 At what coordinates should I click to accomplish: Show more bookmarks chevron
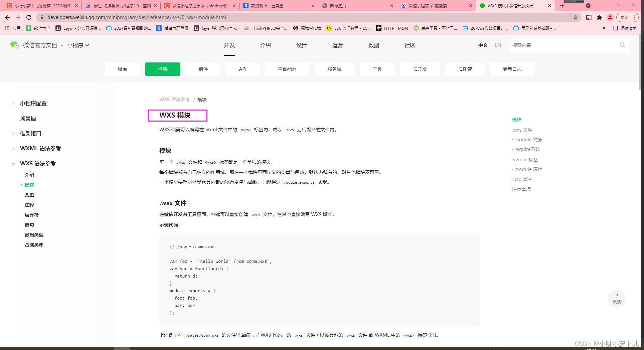pyautogui.click(x=604, y=28)
